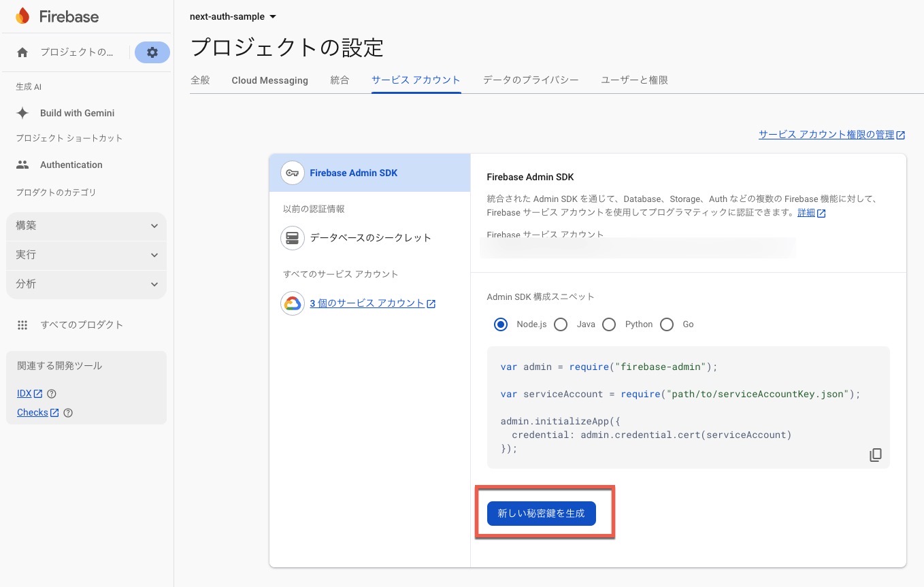Viewport: 924px width, 587px height.
Task: Open project overview home icon
Action: pyautogui.click(x=22, y=52)
